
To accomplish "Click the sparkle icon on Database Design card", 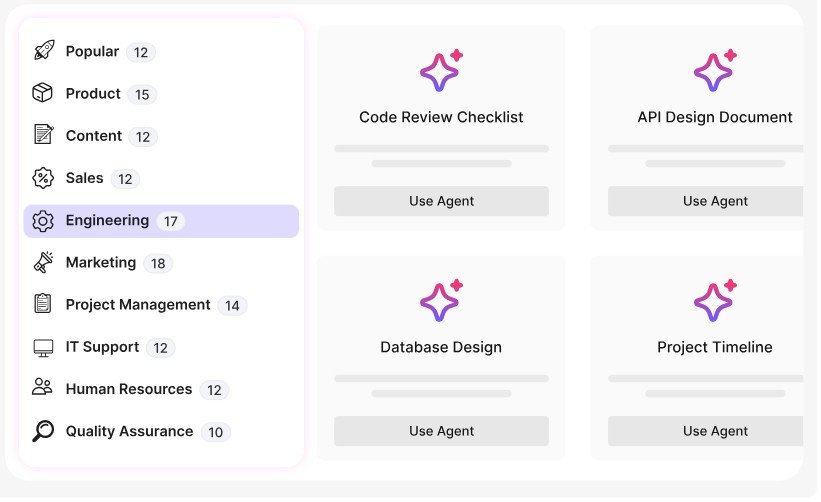I will coord(441,300).
